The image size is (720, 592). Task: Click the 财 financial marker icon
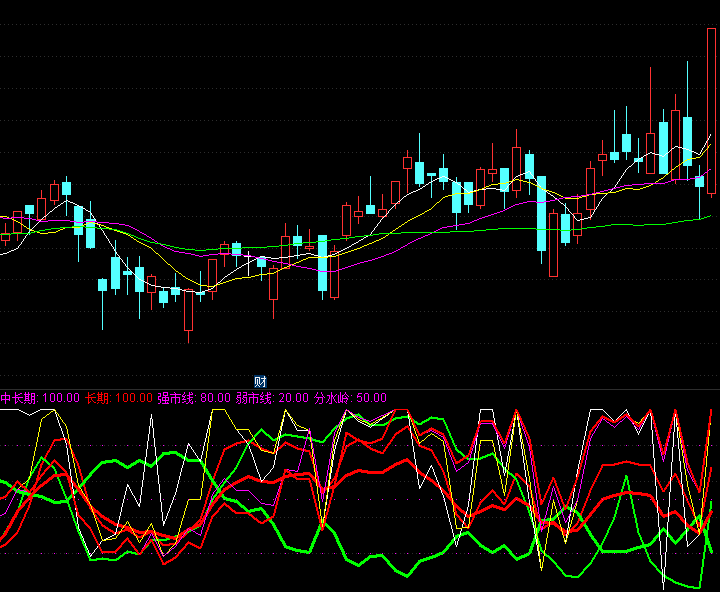point(260,381)
